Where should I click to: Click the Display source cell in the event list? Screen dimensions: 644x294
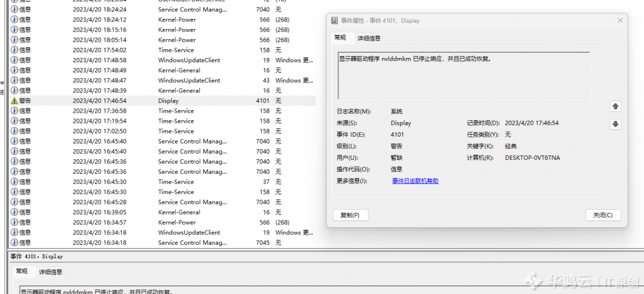[169, 101]
